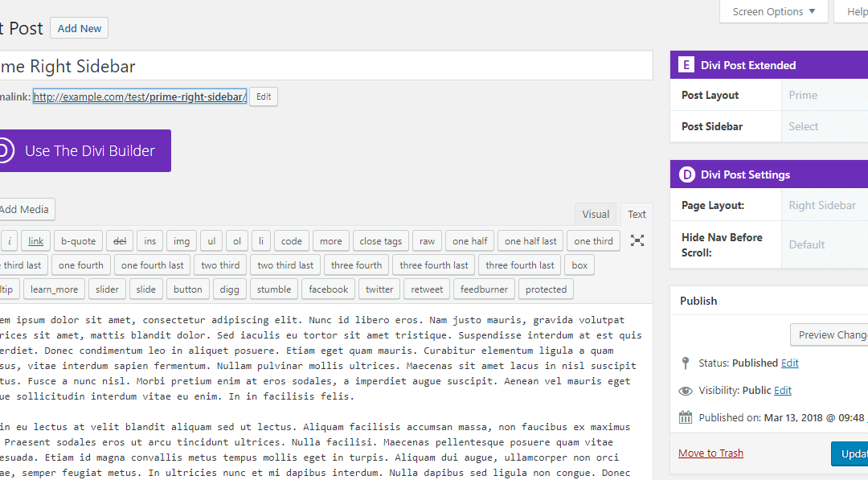The height and width of the screenshot is (480, 868).
Task: Click the fullscreen distraction-free writing icon
Action: (x=637, y=240)
